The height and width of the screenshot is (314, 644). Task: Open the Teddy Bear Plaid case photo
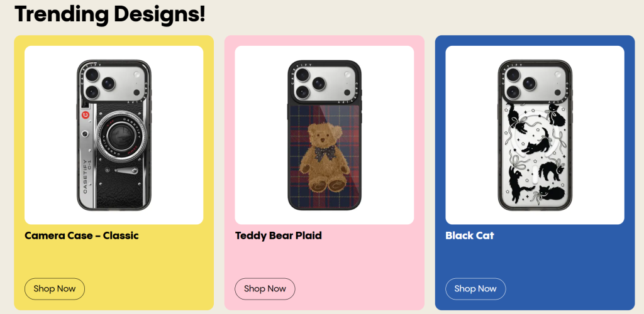coord(325,135)
